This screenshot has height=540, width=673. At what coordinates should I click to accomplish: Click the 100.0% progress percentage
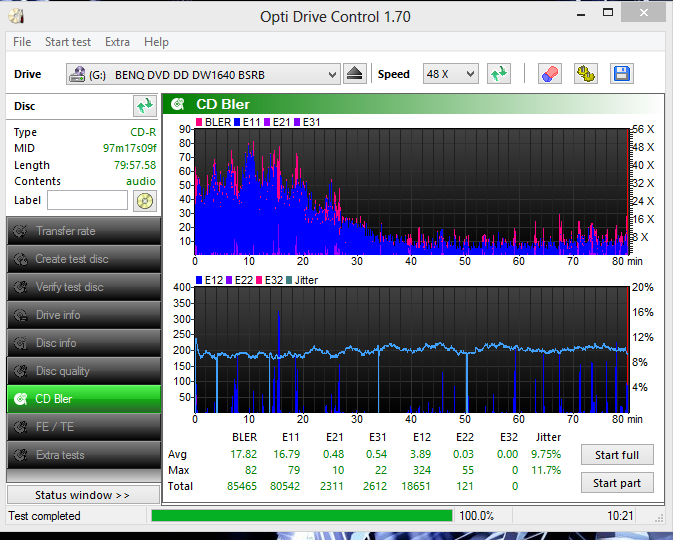tap(476, 516)
